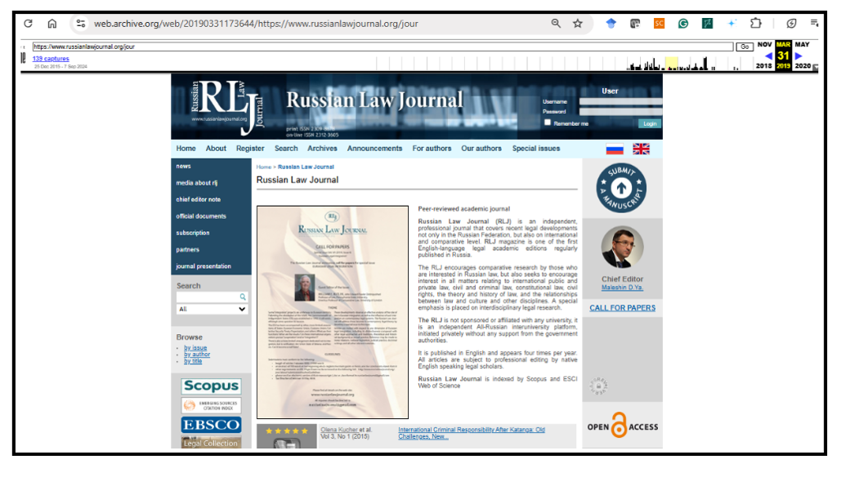
Task: Switch to English with UK flag icon
Action: [641, 149]
